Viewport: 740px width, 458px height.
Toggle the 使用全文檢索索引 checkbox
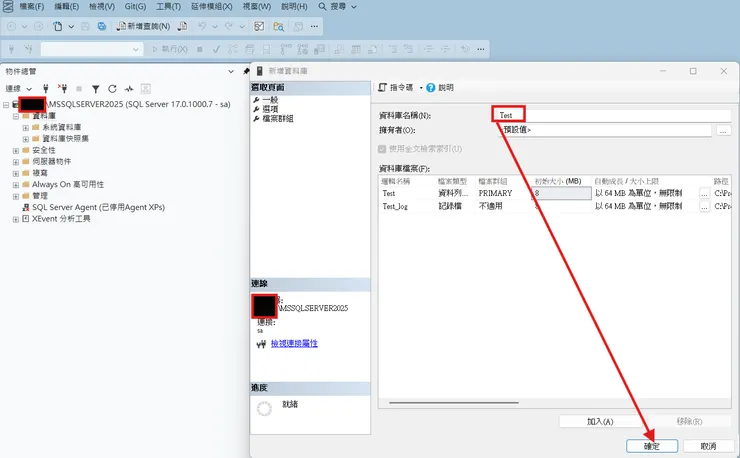[382, 149]
